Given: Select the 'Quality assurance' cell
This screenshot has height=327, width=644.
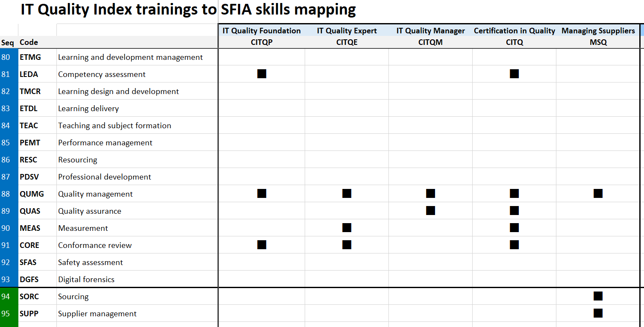Looking at the screenshot, I should 137,211.
